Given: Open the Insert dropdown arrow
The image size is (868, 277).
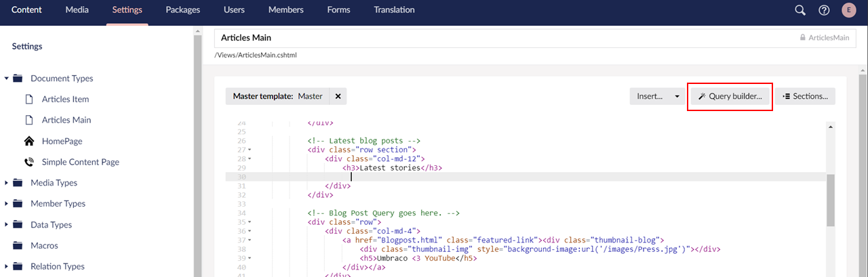Looking at the screenshot, I should pos(677,96).
